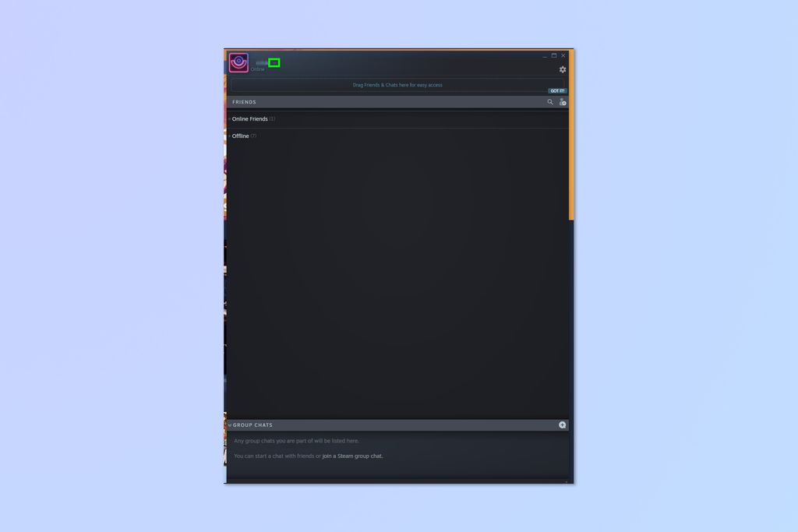
Task: Open the Friends List settings gear
Action: pyautogui.click(x=562, y=69)
